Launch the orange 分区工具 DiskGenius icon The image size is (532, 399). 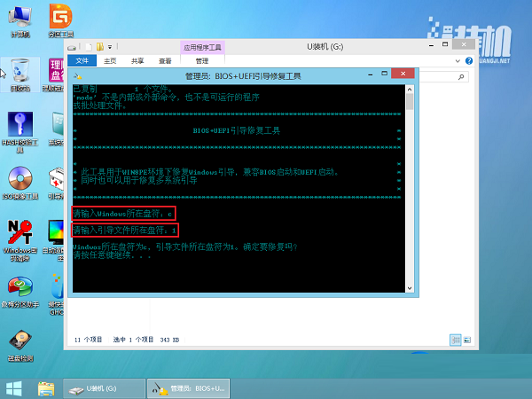click(60, 20)
